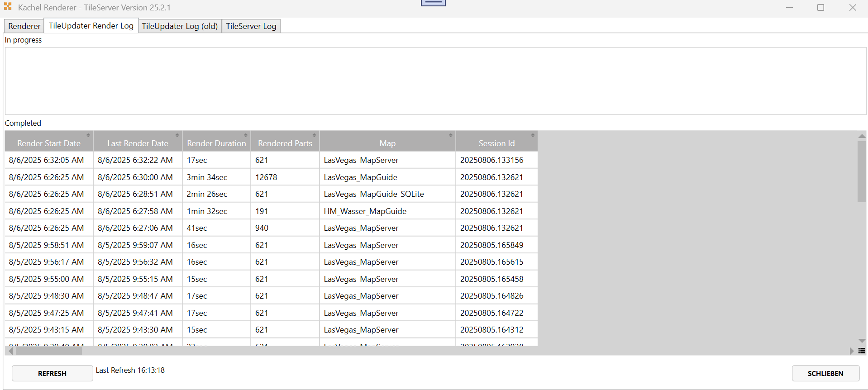Select session id 20250805.164312
Image resolution: width=868 pixels, height=390 pixels.
pos(496,330)
